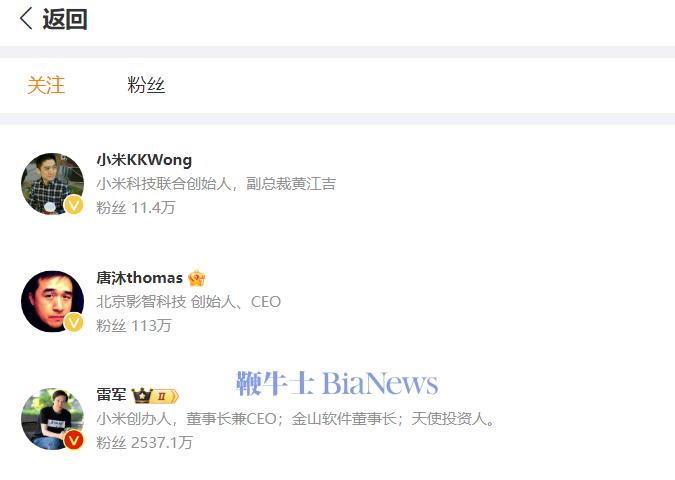Click 粉丝 113万 follower count

pos(134,325)
